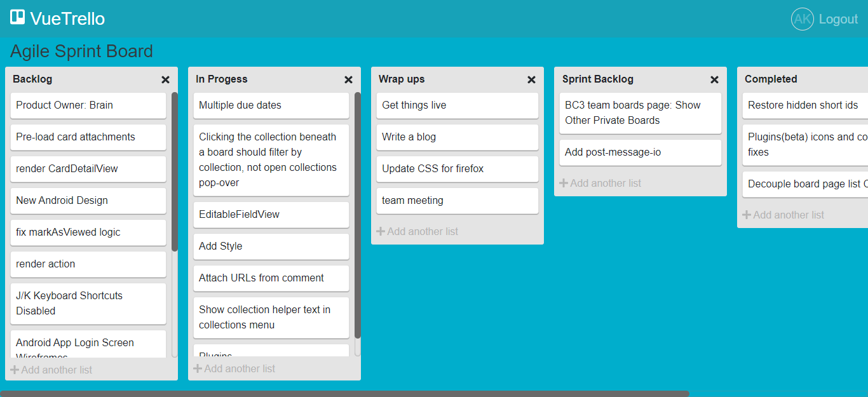
Task: Open the team meeting card
Action: point(457,201)
